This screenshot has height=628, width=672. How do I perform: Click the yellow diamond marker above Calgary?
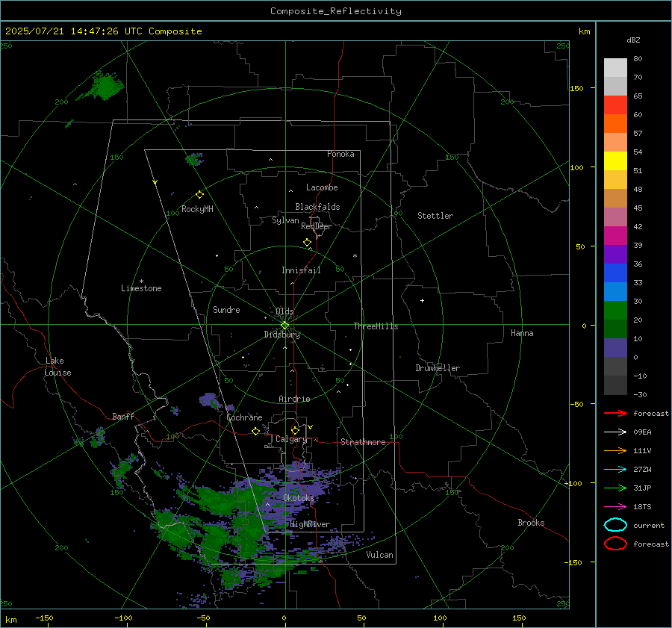point(295,430)
